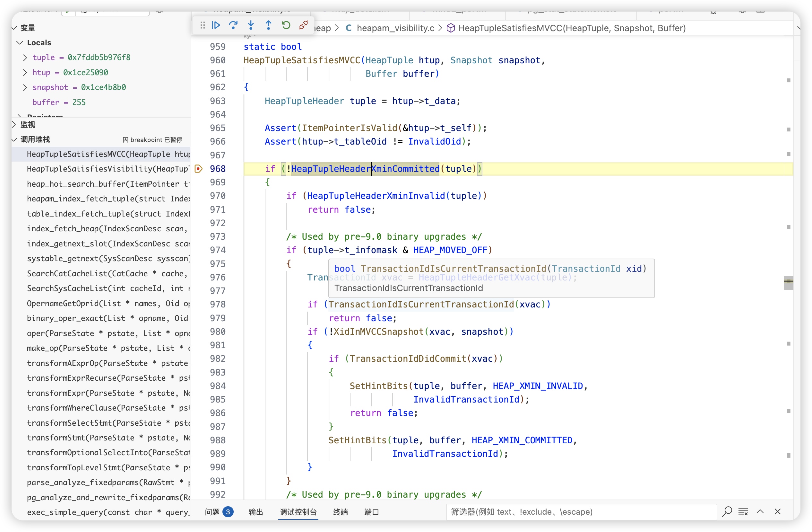Maximize the bottom panel with caret icon
This screenshot has height=532, width=812.
760,512
